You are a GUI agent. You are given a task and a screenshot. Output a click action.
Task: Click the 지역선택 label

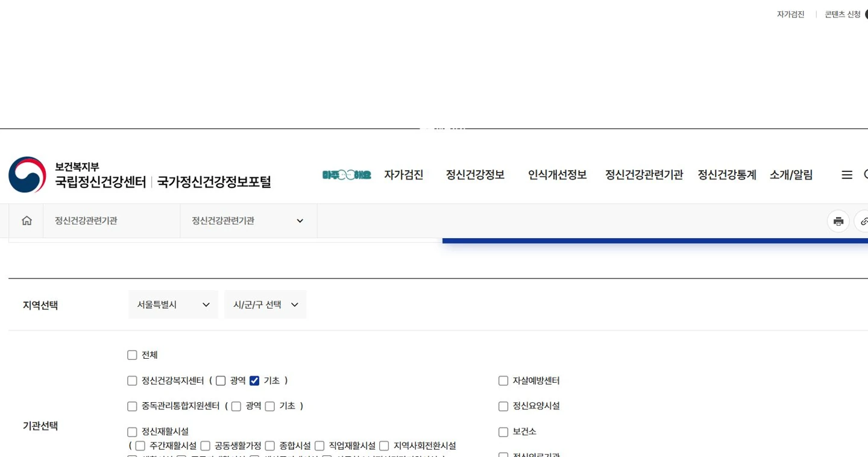pyautogui.click(x=40, y=305)
